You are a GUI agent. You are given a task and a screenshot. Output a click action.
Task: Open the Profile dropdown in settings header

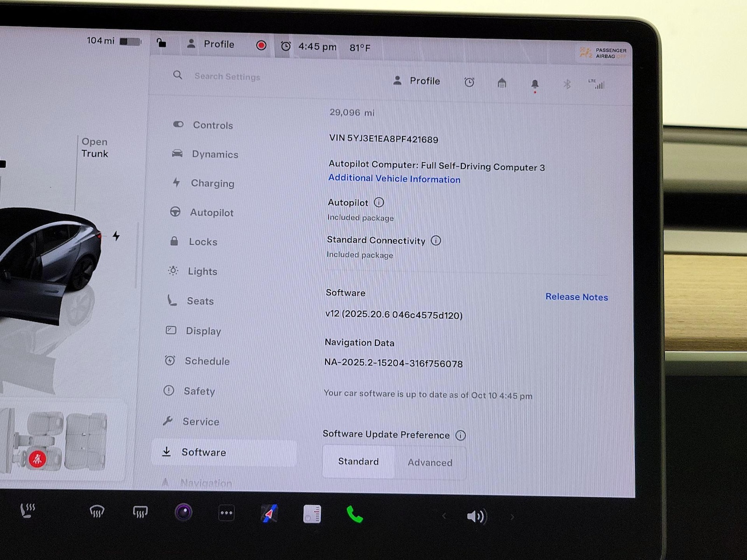coord(417,81)
